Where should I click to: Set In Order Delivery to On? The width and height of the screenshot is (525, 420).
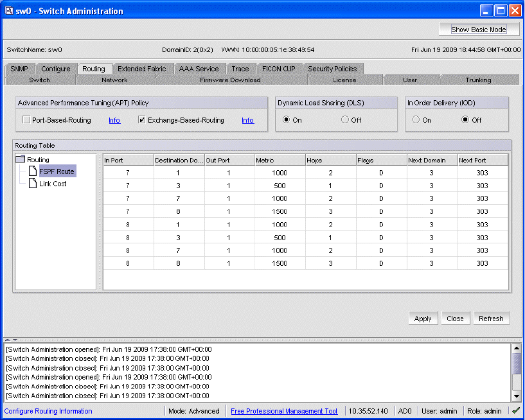tap(416, 120)
